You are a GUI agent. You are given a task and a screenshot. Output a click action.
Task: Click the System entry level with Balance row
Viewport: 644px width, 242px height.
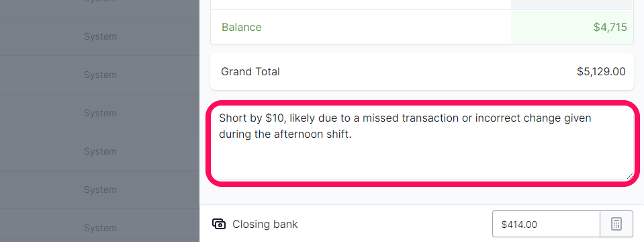pyautogui.click(x=100, y=36)
